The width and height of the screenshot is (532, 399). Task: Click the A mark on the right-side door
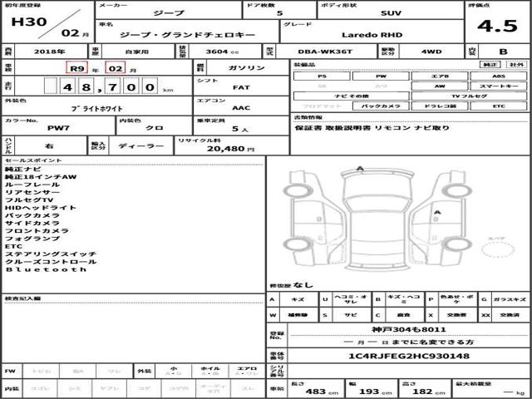(x=437, y=213)
